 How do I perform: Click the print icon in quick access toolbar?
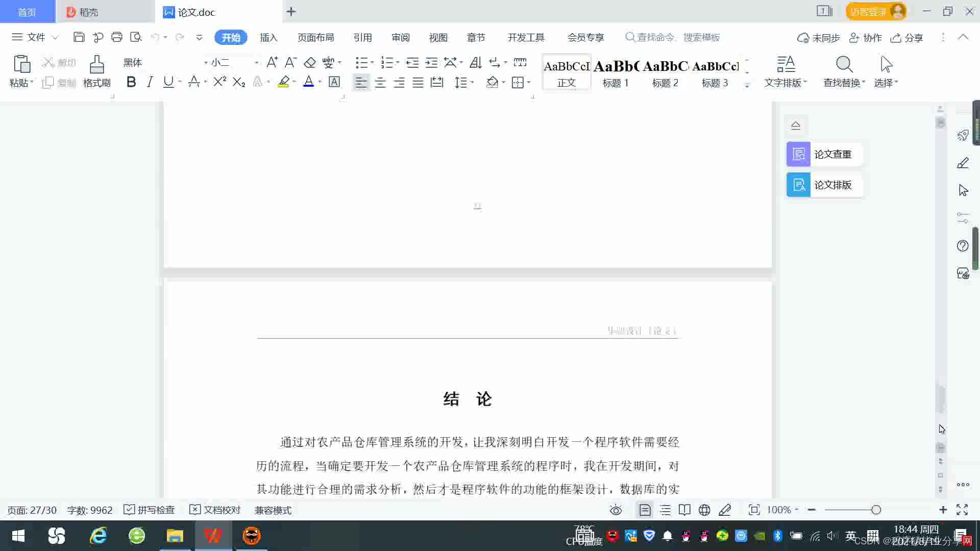(x=117, y=37)
